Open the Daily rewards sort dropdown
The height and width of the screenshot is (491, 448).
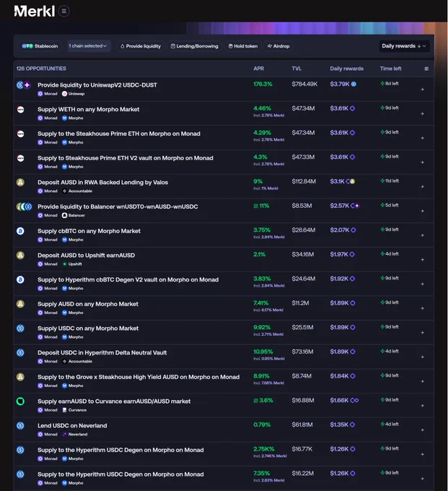(x=404, y=46)
